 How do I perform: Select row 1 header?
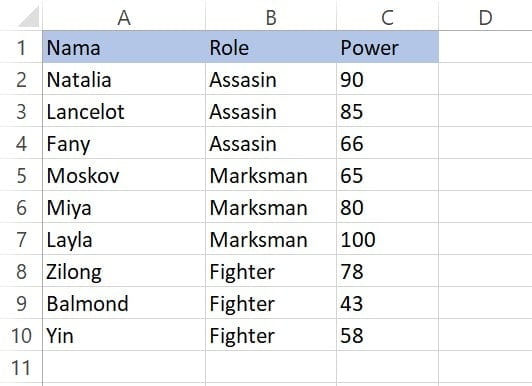[21, 47]
